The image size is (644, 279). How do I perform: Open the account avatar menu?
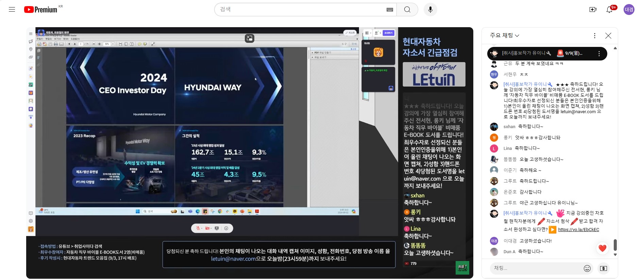click(629, 10)
